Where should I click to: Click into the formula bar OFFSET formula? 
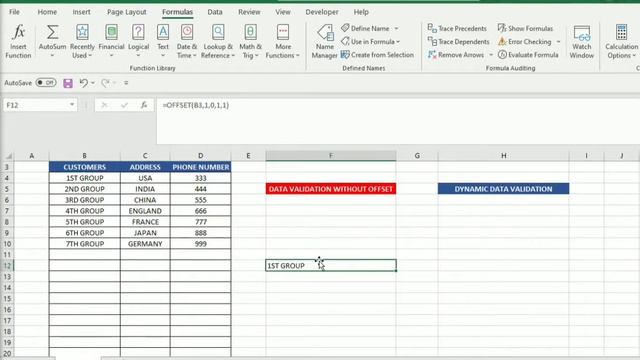pyautogui.click(x=196, y=105)
